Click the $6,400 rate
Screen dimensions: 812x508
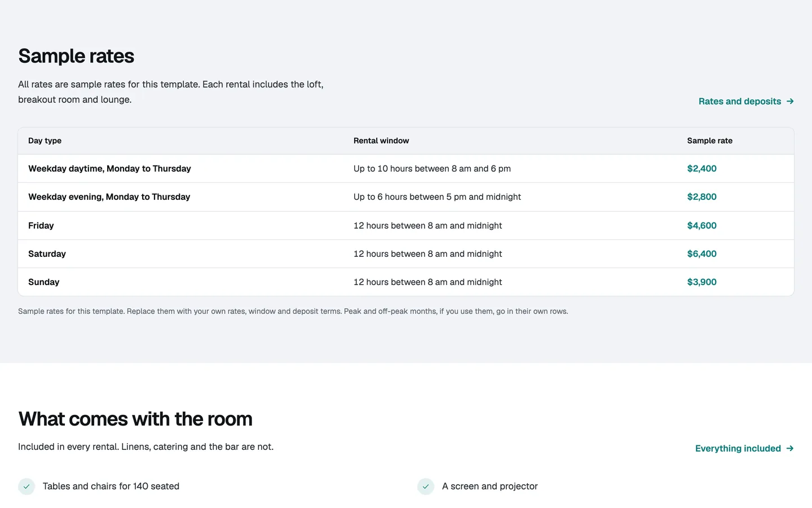click(702, 254)
